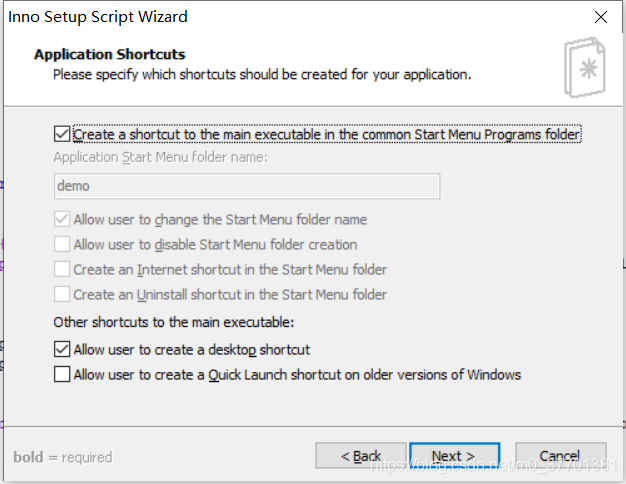Click the Application Start Menu folder name label

pyautogui.click(x=160, y=157)
